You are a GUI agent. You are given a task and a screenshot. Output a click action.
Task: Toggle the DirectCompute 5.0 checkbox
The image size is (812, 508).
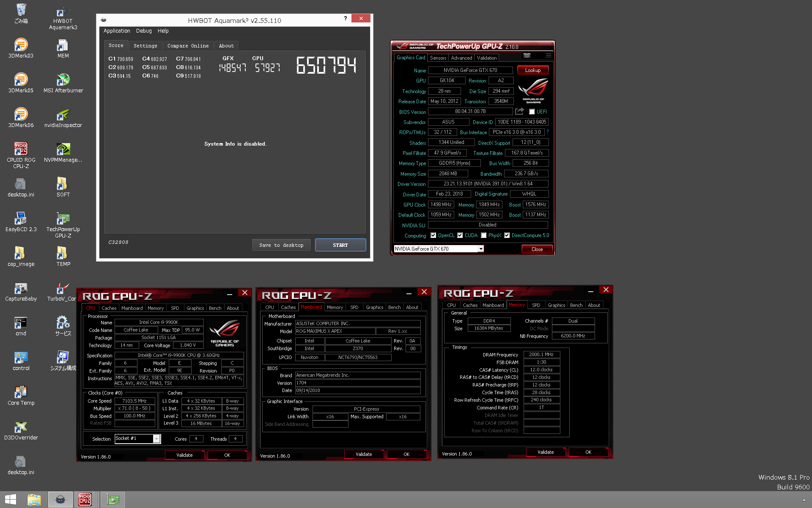click(x=507, y=235)
